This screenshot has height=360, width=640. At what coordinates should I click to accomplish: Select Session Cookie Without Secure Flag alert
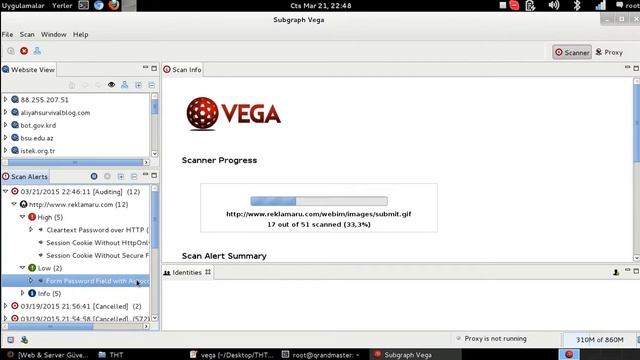(97, 255)
